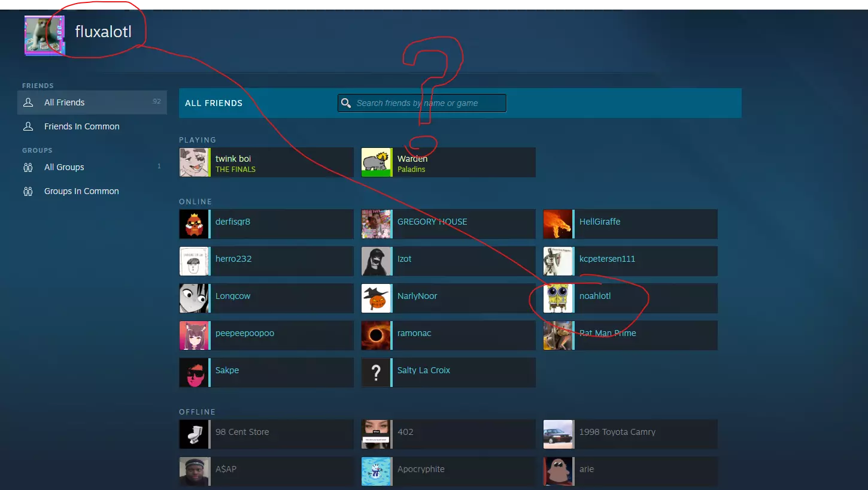
Task: Open GREGORY HOUSE friend name
Action: 432,222
